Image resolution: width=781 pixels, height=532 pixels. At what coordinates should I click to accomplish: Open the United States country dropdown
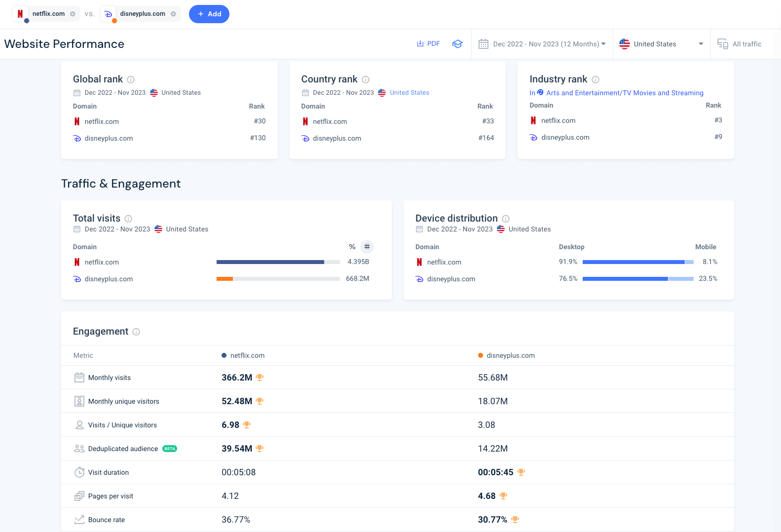tap(662, 44)
